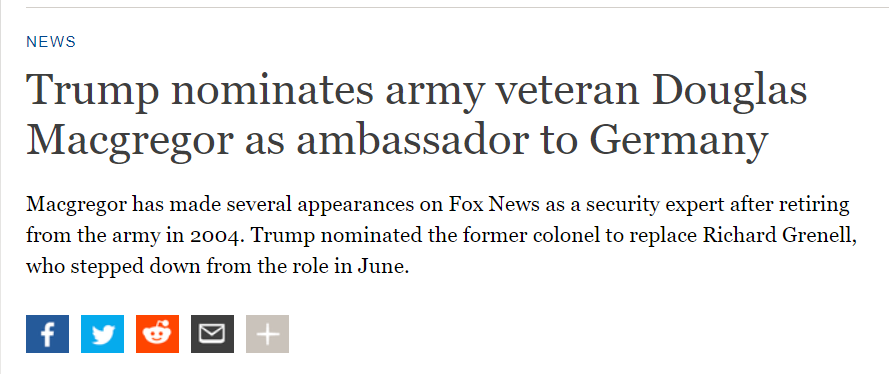Share the article on Facebook

tap(48, 334)
